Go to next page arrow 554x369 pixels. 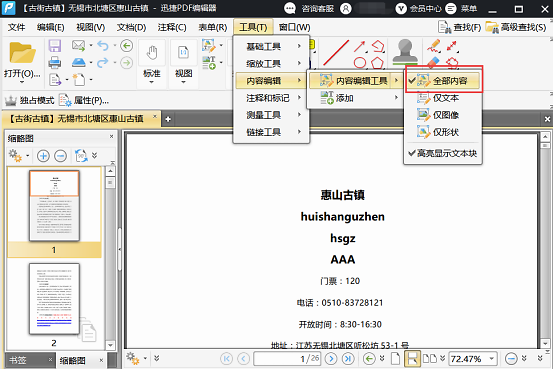[x=331, y=359]
